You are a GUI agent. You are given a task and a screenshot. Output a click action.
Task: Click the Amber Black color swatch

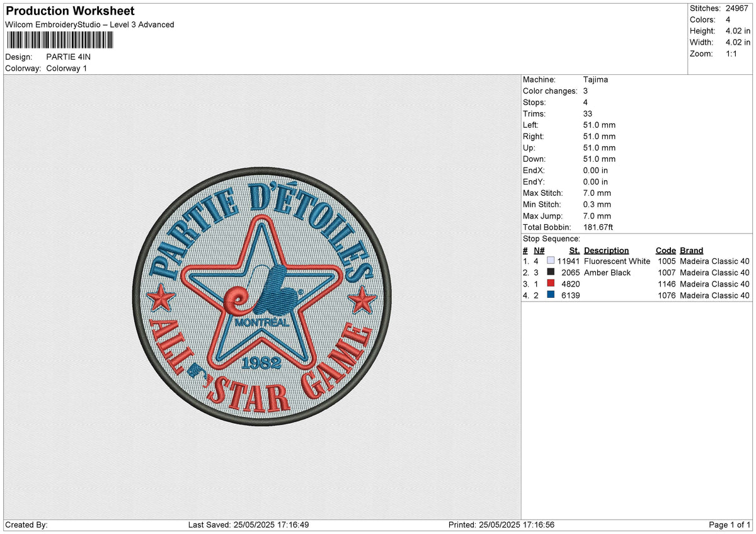point(551,273)
